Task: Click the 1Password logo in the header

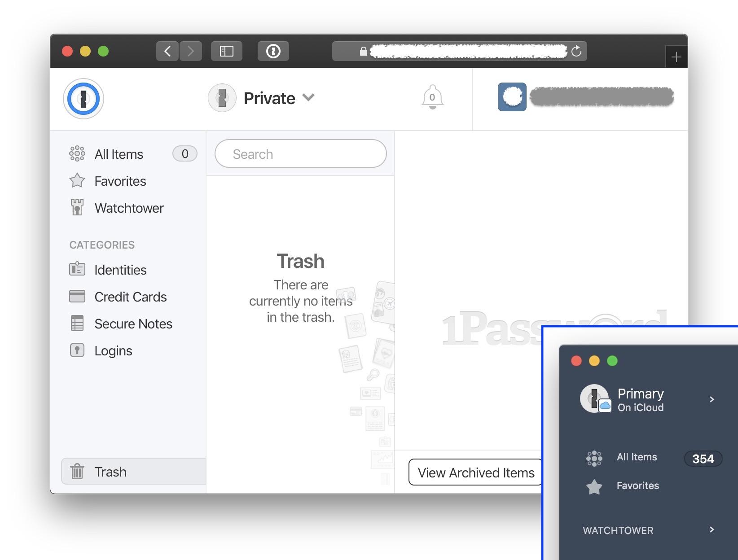Action: click(x=83, y=99)
